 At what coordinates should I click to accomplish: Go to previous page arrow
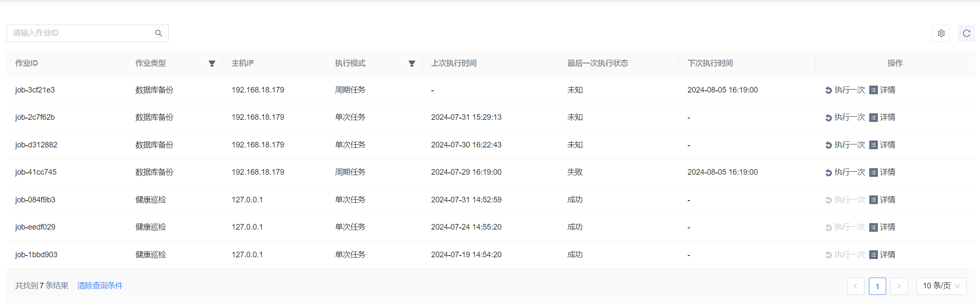click(x=855, y=286)
